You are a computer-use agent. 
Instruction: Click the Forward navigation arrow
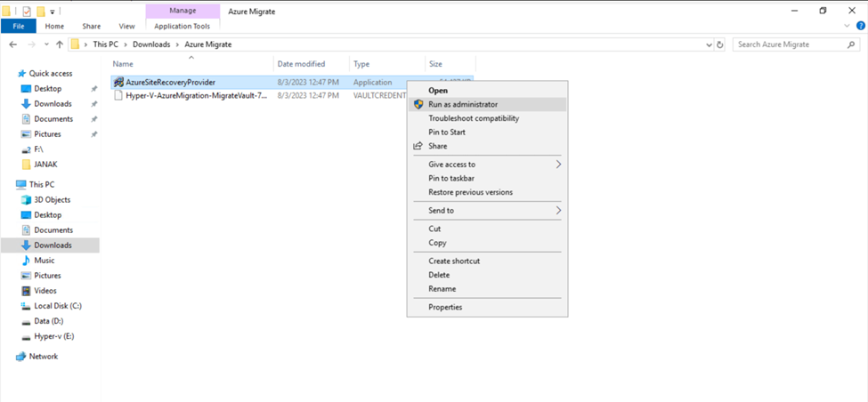31,44
